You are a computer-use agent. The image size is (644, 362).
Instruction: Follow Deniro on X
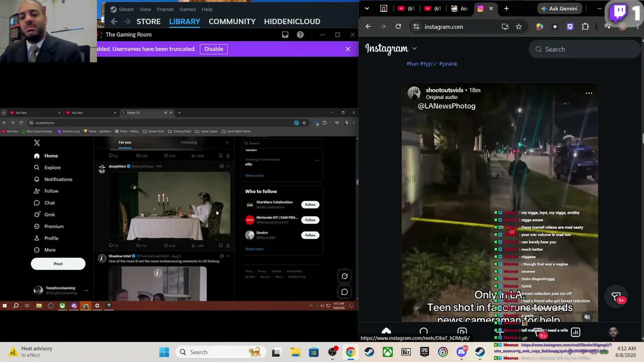pos(310,235)
